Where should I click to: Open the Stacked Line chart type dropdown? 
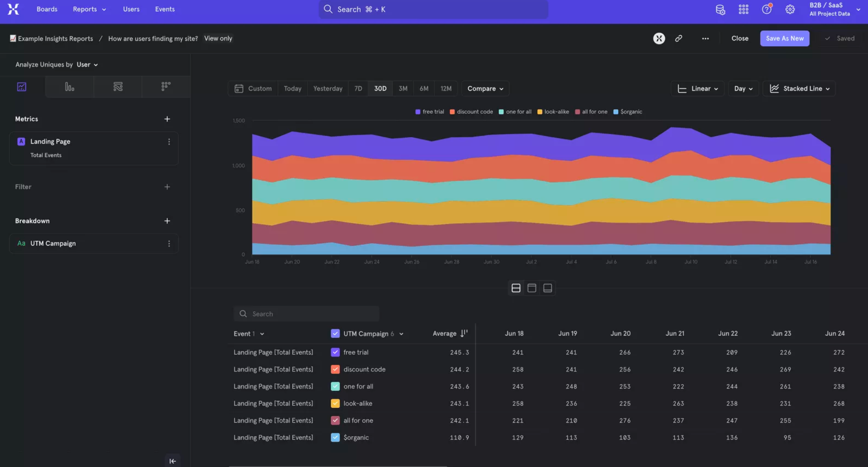click(799, 89)
